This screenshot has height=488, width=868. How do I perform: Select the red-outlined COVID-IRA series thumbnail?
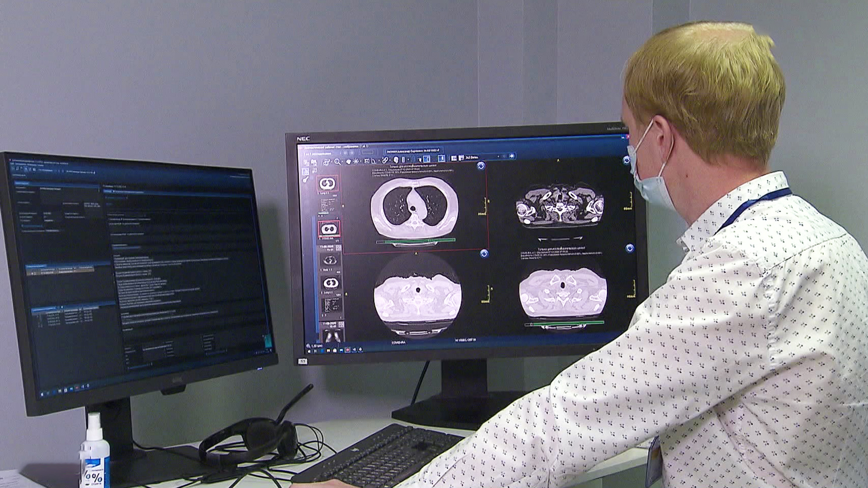click(x=329, y=229)
